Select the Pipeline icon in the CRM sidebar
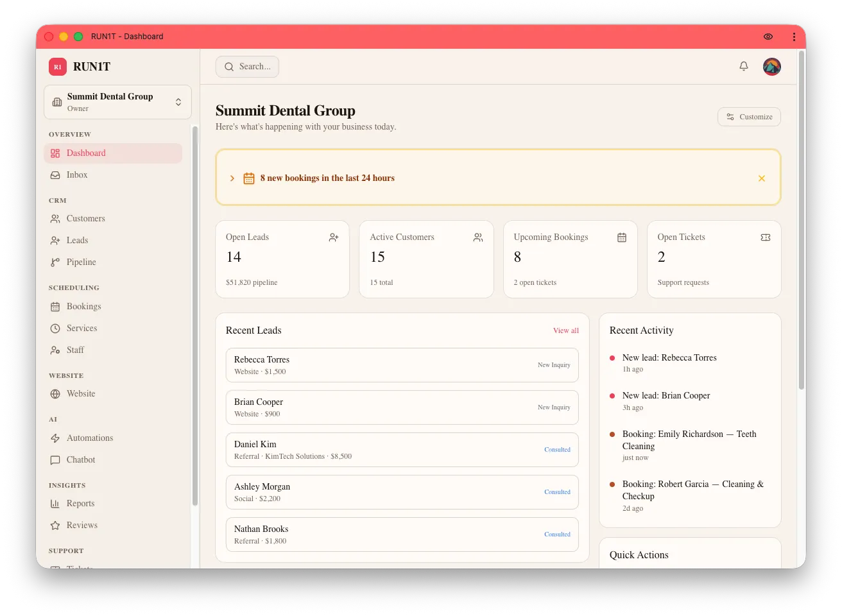 tap(55, 262)
